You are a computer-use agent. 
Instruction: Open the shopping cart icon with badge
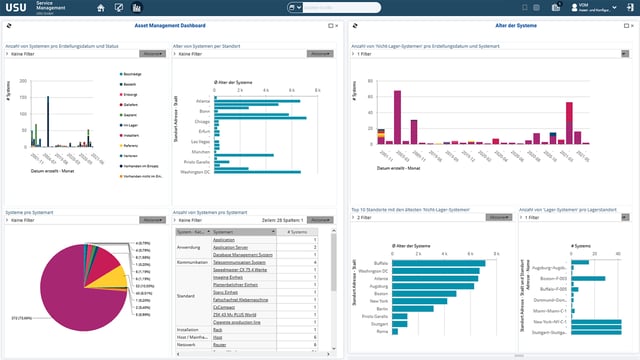[556, 7]
